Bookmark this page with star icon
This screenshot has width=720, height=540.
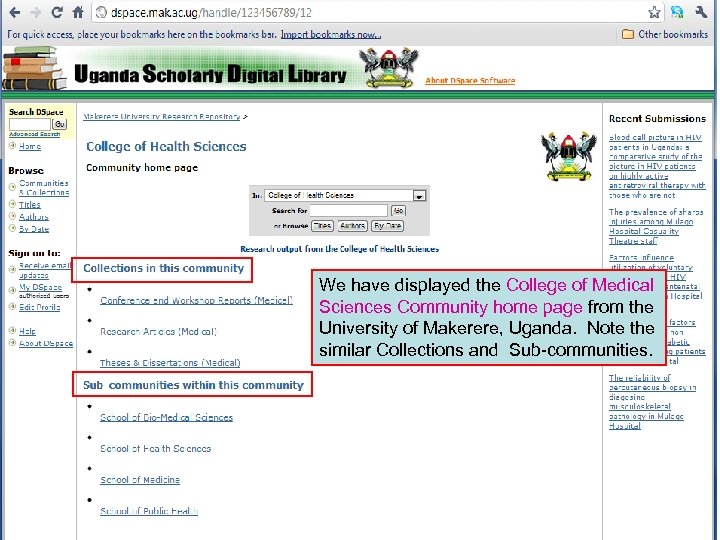(x=654, y=12)
